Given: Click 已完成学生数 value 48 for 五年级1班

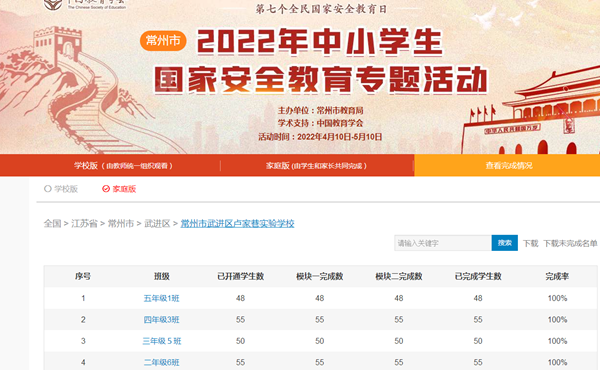Looking at the screenshot, I should point(478,298).
